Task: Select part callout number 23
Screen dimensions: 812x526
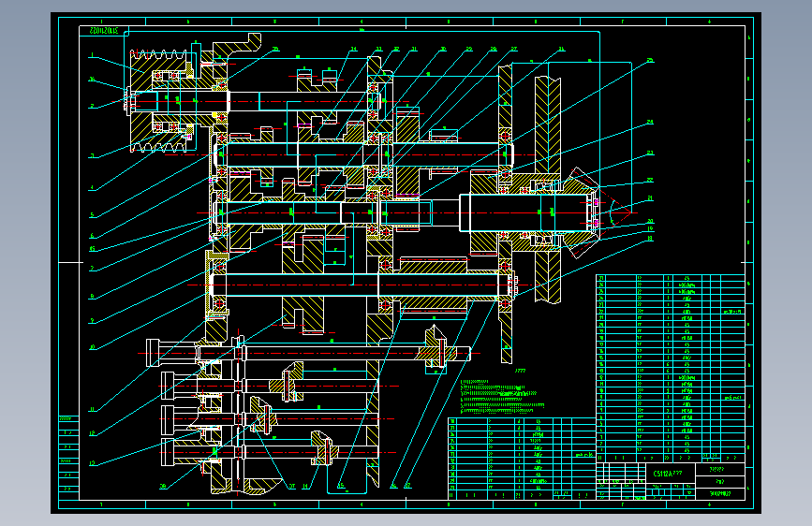Action: [x=650, y=153]
